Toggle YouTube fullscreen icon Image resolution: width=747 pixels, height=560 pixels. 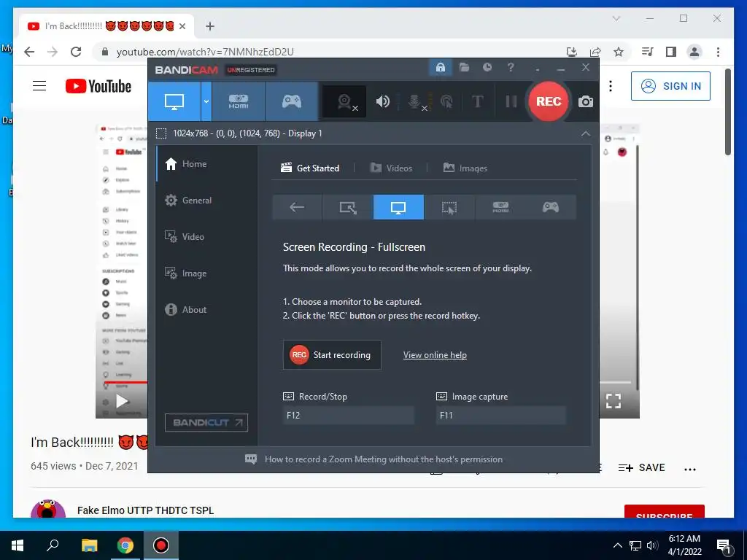[613, 401]
